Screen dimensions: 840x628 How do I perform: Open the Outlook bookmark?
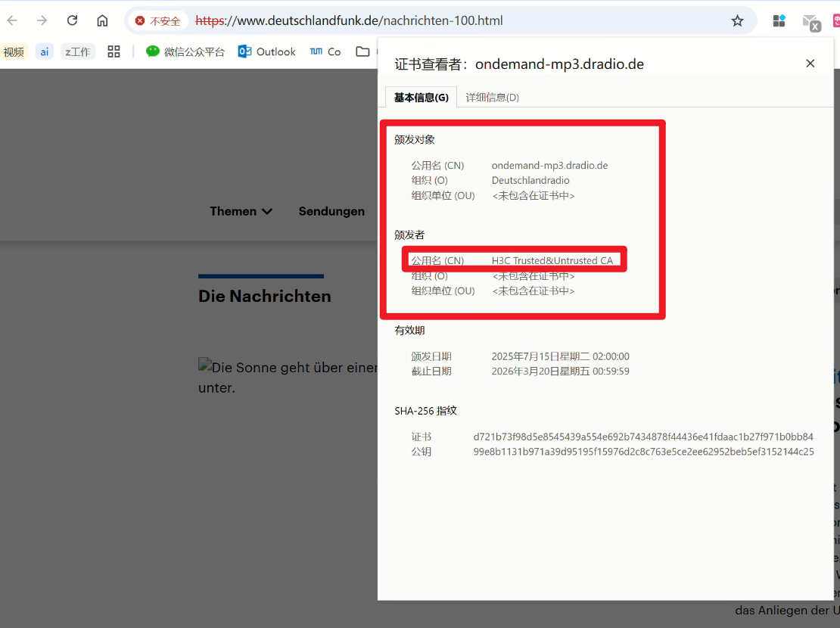pyautogui.click(x=267, y=51)
